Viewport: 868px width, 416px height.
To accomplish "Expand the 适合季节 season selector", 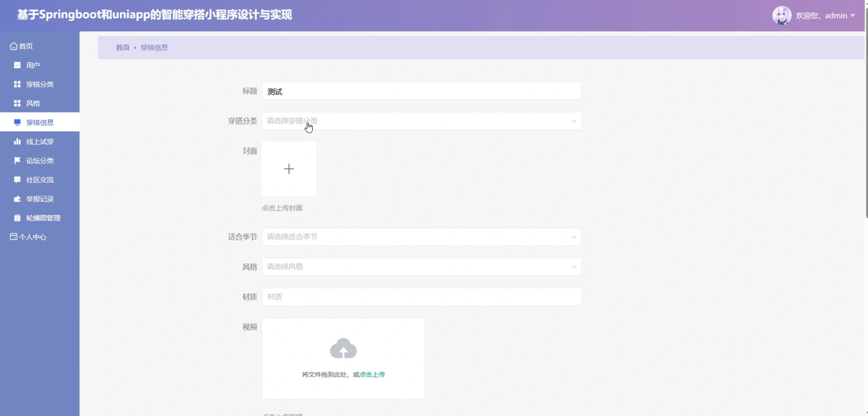I will coord(421,237).
